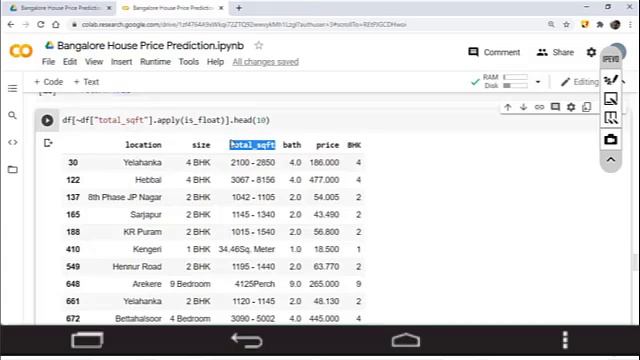This screenshot has width=640, height=360.
Task: Click the location column header
Action: (x=143, y=145)
